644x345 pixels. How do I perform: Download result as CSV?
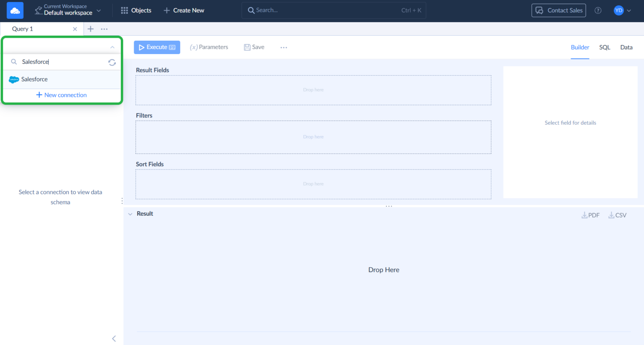(617, 215)
